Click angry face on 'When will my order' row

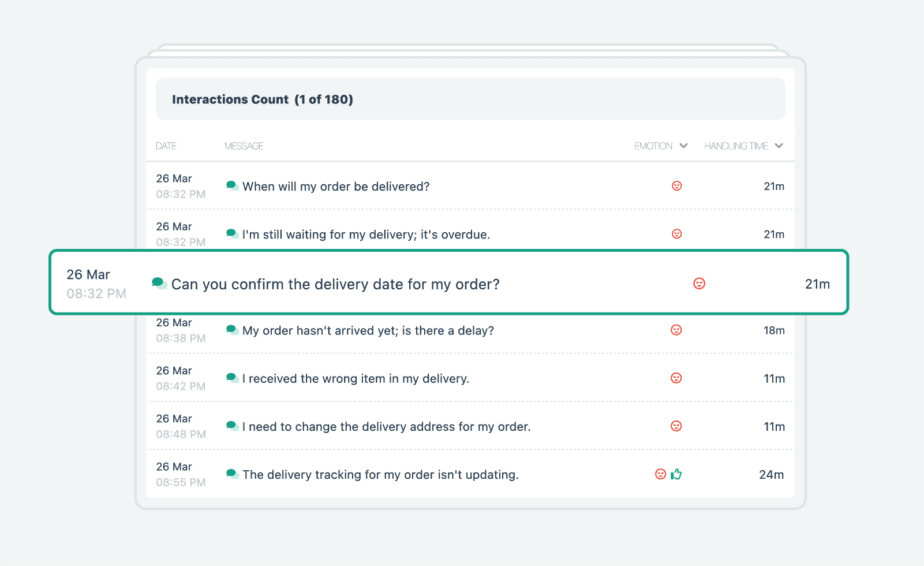[x=677, y=186]
